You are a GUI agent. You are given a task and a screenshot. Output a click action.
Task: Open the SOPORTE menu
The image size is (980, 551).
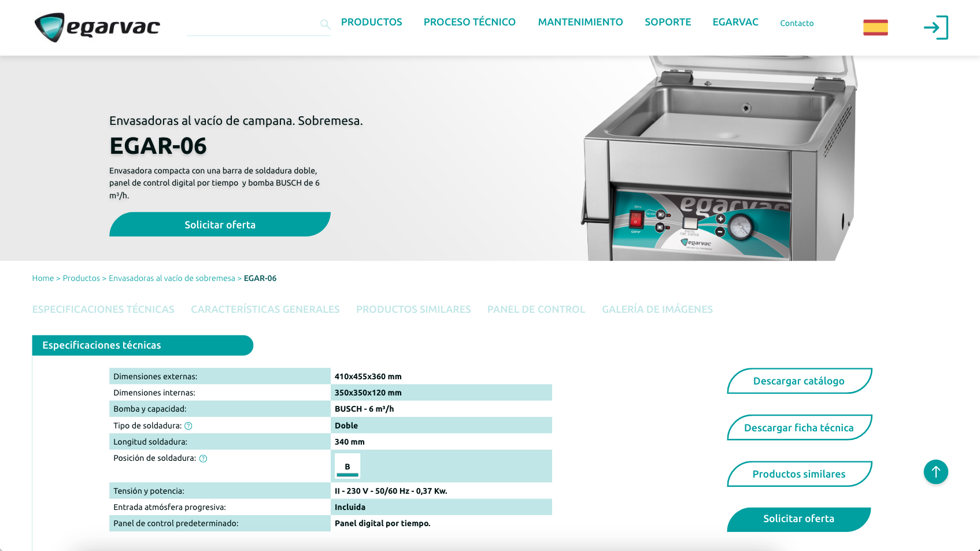[x=668, y=22]
